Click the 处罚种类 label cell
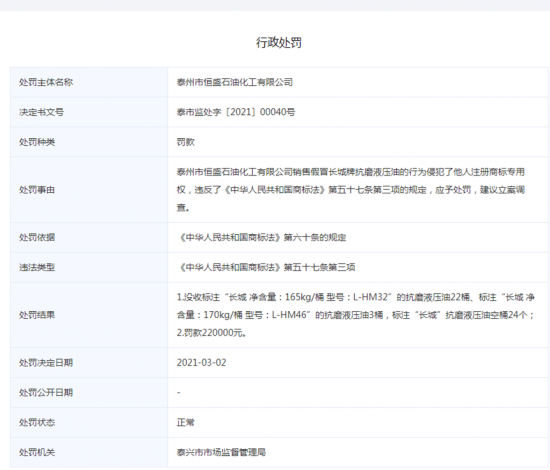The width and height of the screenshot is (550, 470). (x=89, y=142)
